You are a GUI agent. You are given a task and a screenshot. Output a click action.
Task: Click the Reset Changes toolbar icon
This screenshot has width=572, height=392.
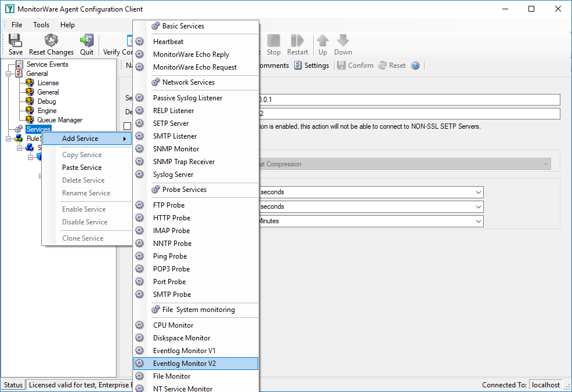point(51,41)
